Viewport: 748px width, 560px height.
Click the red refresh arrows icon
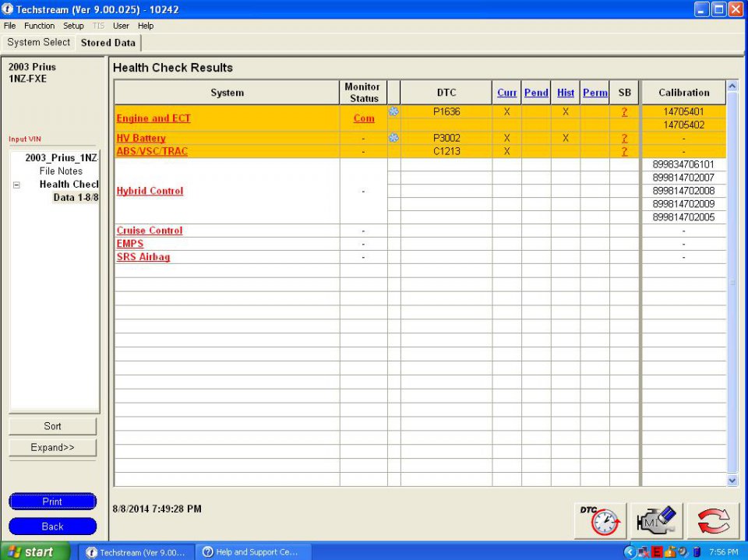pos(713,520)
